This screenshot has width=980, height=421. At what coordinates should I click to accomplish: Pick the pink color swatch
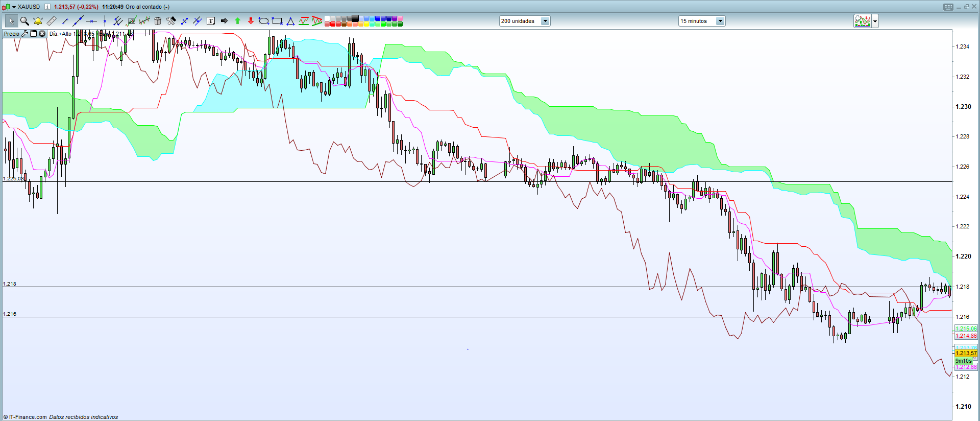tap(400, 18)
